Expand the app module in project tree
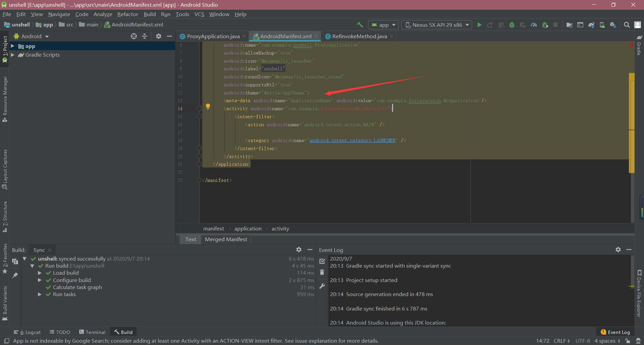 click(x=12, y=46)
